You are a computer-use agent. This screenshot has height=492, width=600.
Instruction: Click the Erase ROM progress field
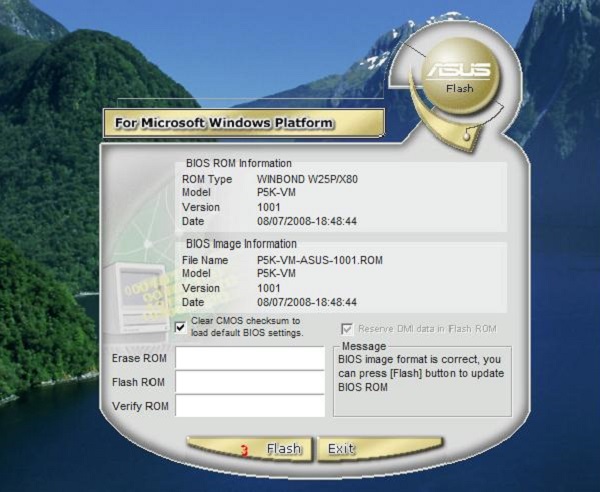tap(250, 358)
